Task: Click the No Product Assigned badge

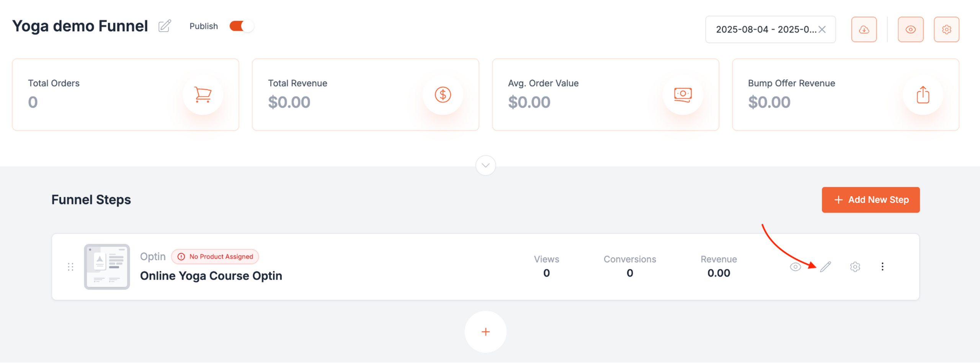Action: tap(215, 257)
